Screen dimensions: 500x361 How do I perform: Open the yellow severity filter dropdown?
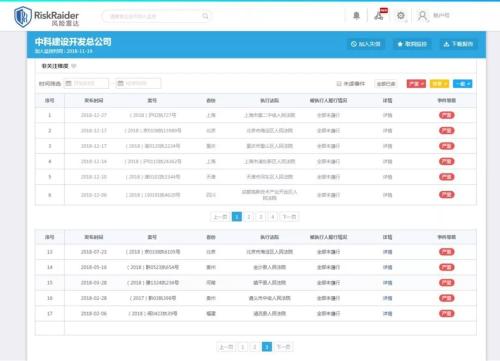(x=439, y=84)
